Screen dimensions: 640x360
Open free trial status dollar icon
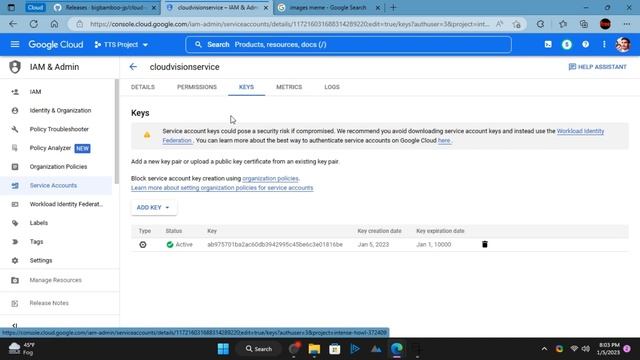tap(567, 44)
